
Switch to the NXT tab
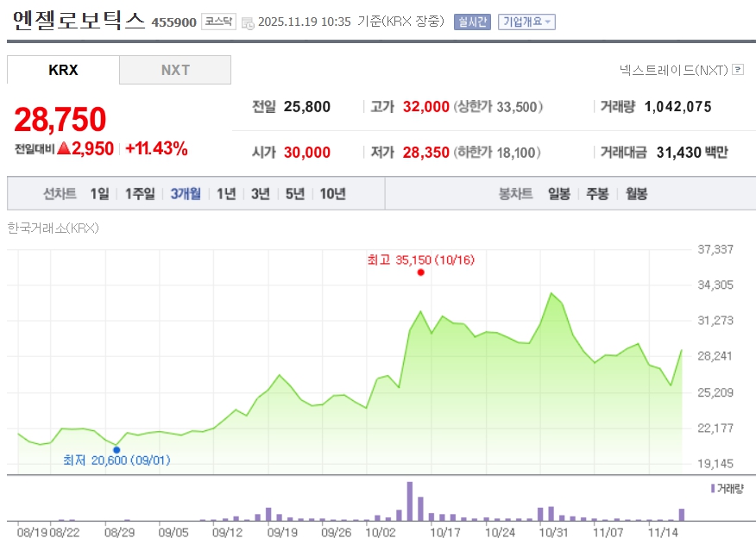point(175,70)
